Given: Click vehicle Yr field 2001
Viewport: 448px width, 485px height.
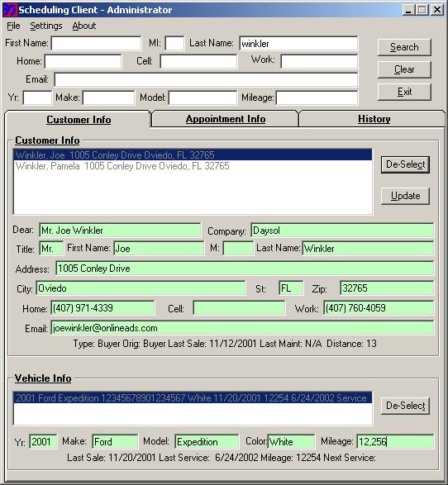Looking at the screenshot, I should click(x=43, y=442).
